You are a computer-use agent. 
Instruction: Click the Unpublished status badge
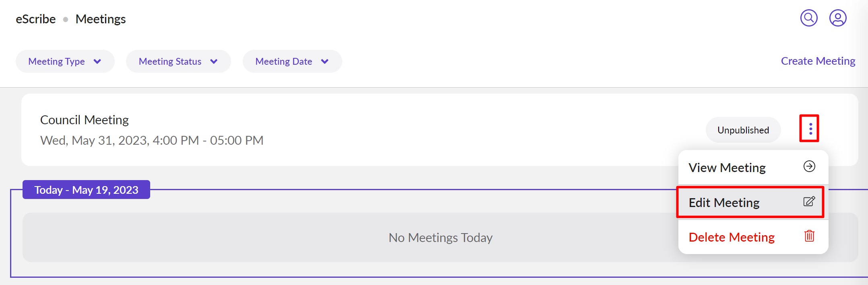click(743, 129)
